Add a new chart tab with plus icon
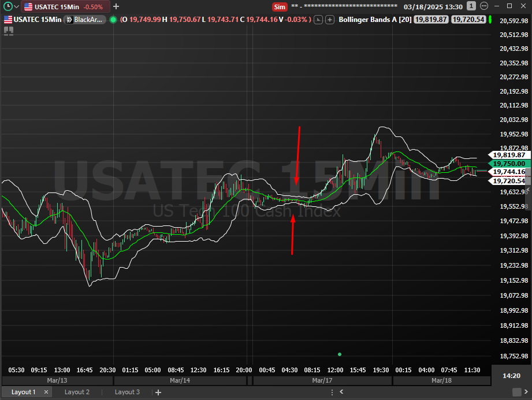 116,7
